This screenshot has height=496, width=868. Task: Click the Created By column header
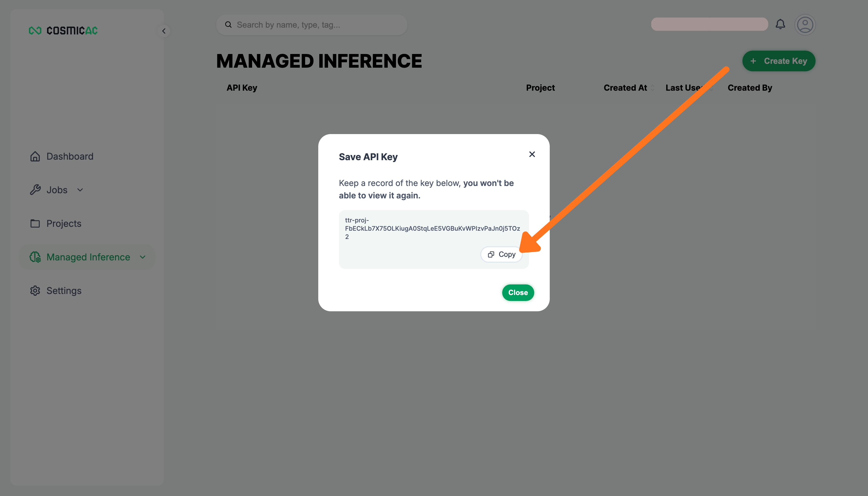(x=750, y=88)
